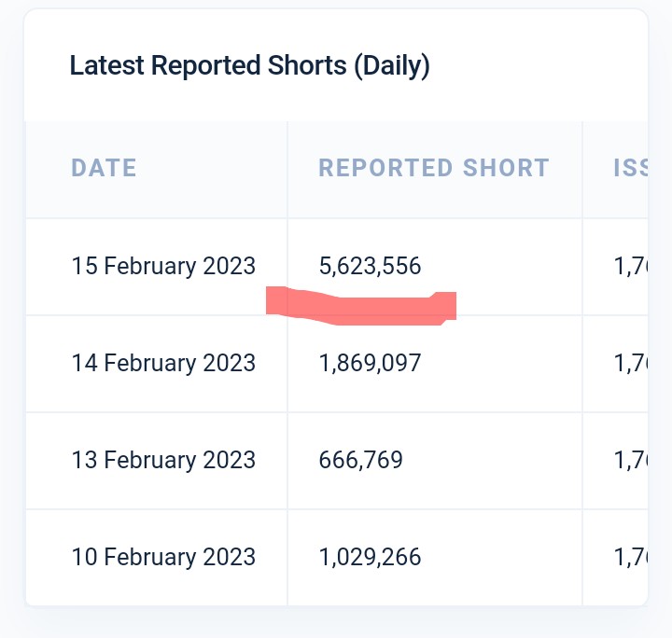
Task: Click the gray page background below the table
Action: [336, 623]
